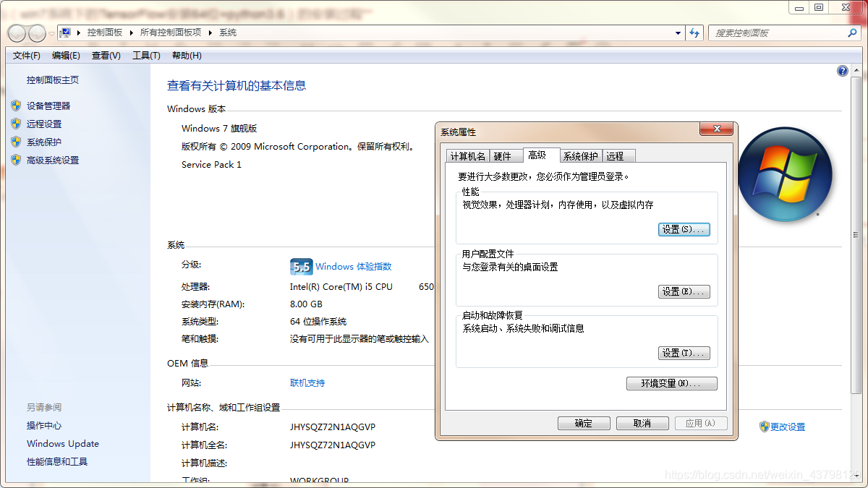Click shield icon next to 设备管理器
This screenshot has height=488, width=868.
[x=16, y=106]
